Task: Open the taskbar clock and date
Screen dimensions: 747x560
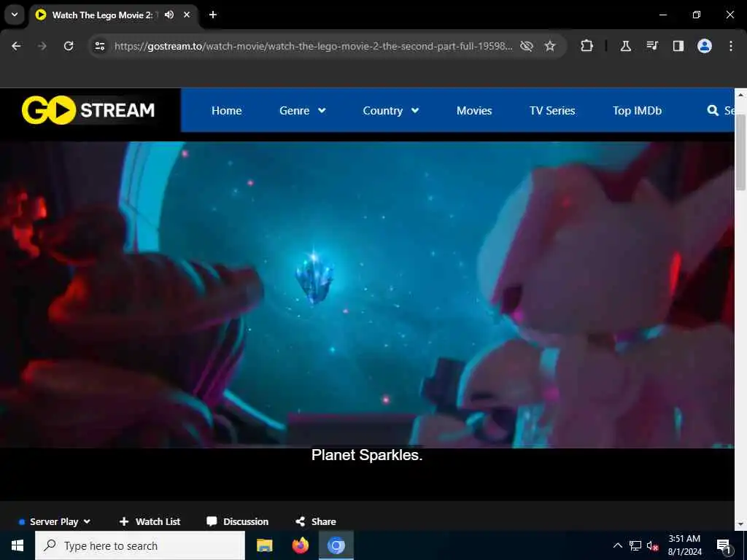Action: (684, 545)
